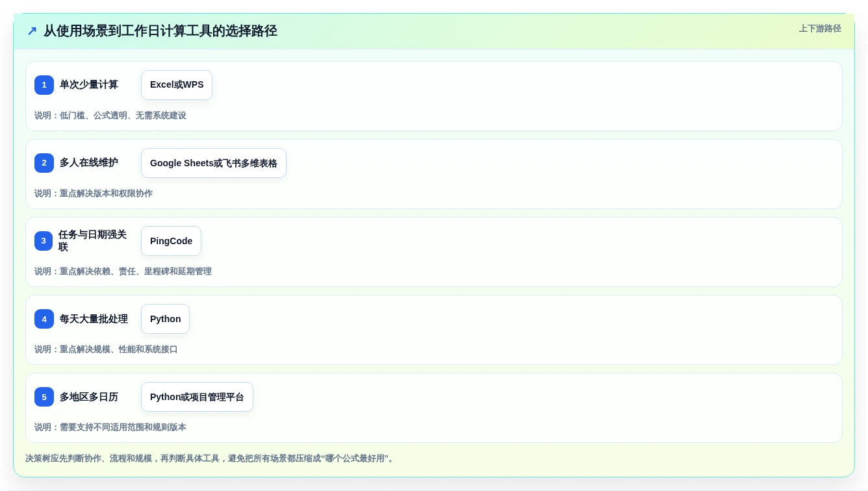The width and height of the screenshot is (868, 491).
Task: Click the note 说明：需要支持不同适用范围和规则版本
Action: coord(110,427)
